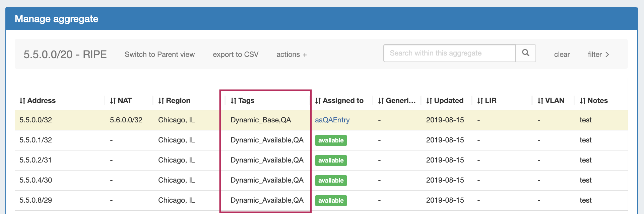Sort table by Region column
Viewport: 644px width, 214px height.
click(174, 101)
